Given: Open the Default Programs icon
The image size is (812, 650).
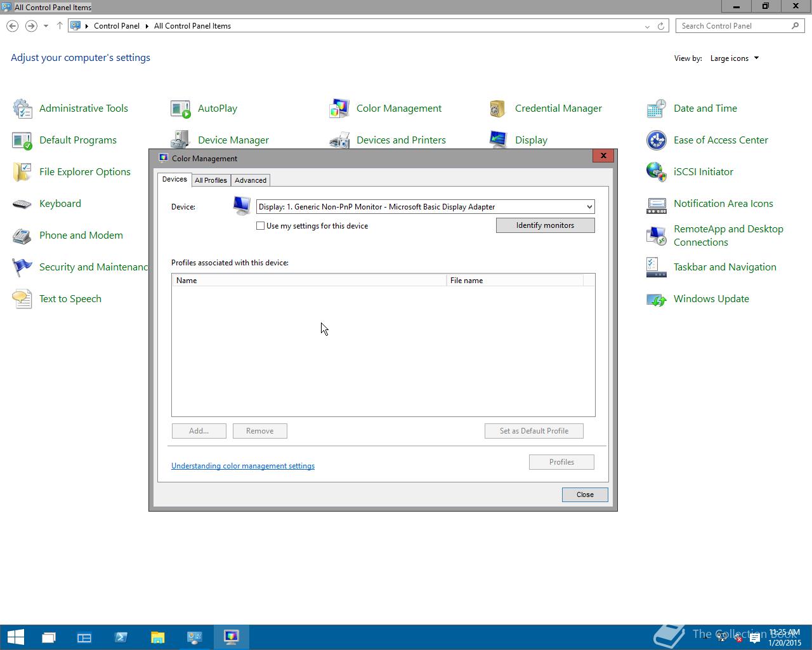Looking at the screenshot, I should pos(22,140).
